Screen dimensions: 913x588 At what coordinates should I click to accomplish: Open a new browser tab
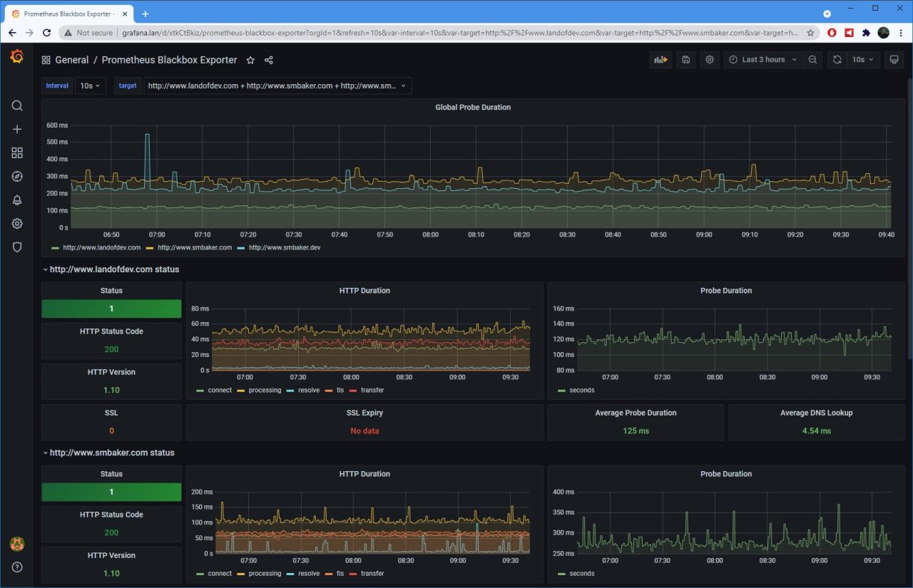point(146,14)
